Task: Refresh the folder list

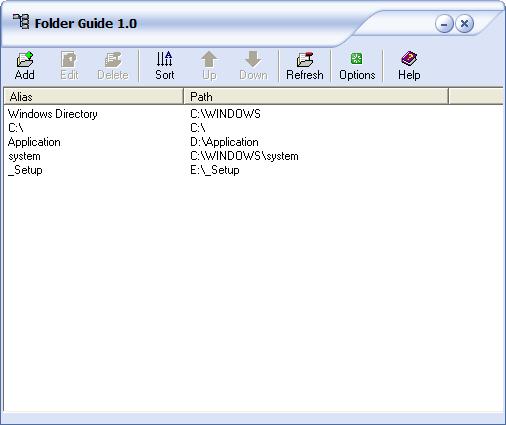Action: point(305,66)
